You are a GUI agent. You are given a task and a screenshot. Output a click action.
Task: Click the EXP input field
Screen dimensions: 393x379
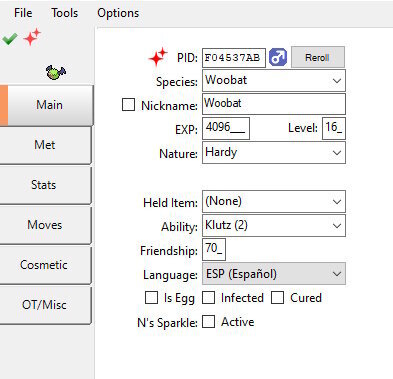click(226, 128)
